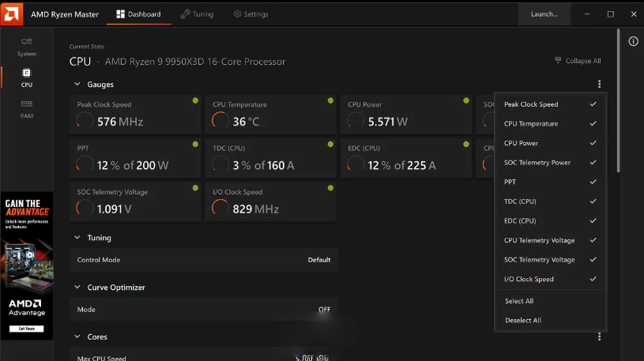Click the Control Mode Default row

[204, 260]
